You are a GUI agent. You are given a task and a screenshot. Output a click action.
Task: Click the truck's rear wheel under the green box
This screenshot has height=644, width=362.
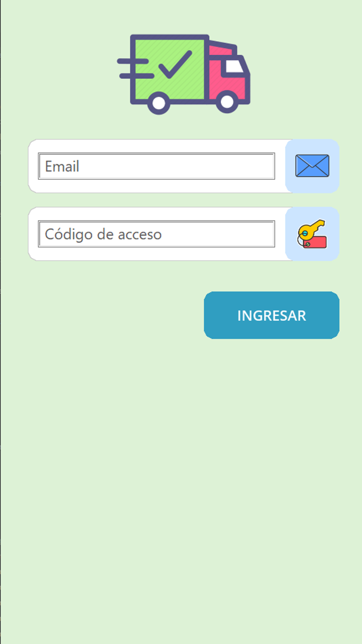159,103
